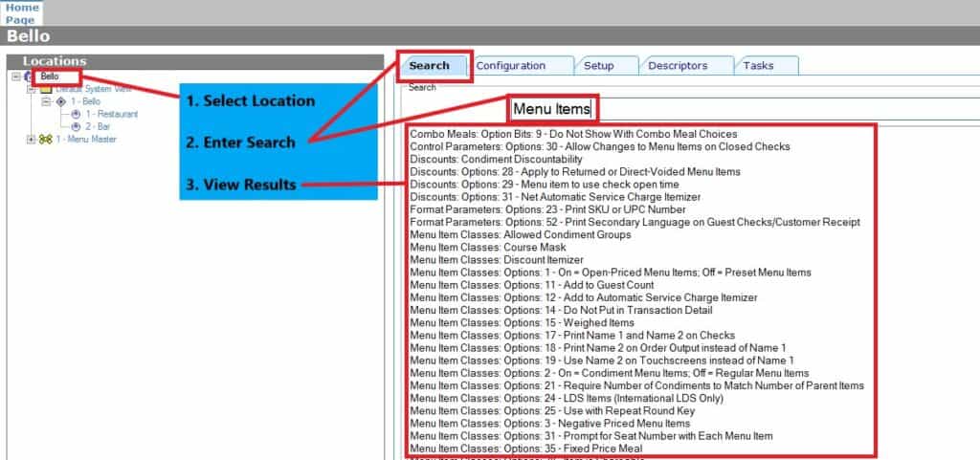Open Menu Item Classes: Allowed Condiment Groups
The height and width of the screenshot is (460, 980).
[520, 234]
